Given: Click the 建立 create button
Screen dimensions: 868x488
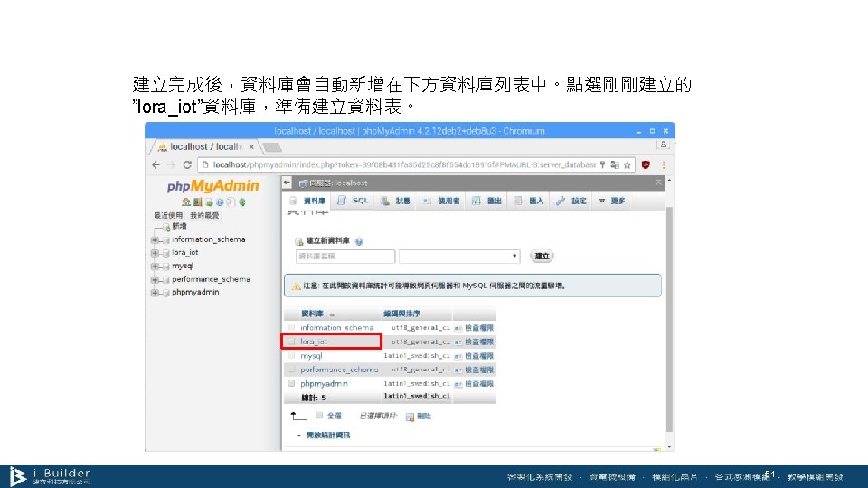Looking at the screenshot, I should coord(542,256).
